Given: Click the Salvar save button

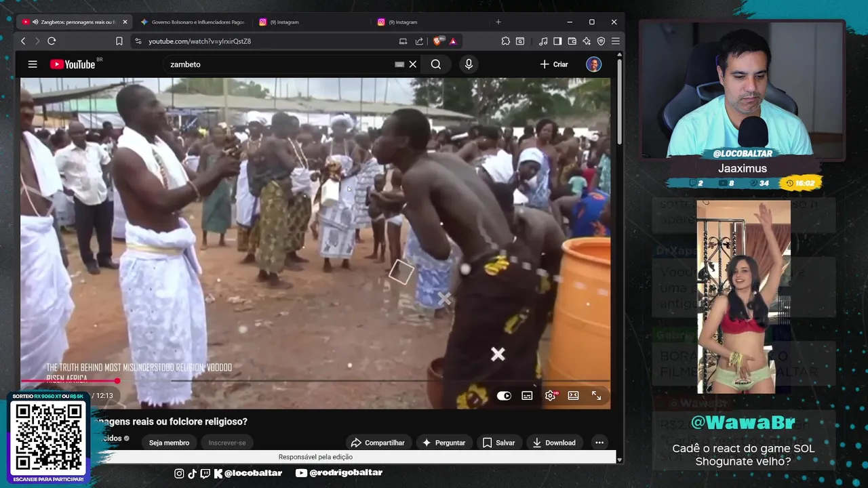Looking at the screenshot, I should tap(498, 443).
